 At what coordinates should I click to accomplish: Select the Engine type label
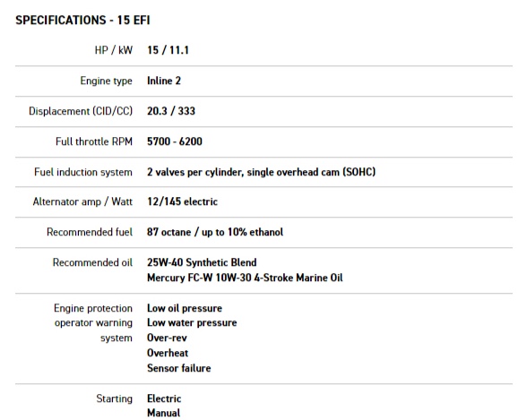(x=106, y=81)
